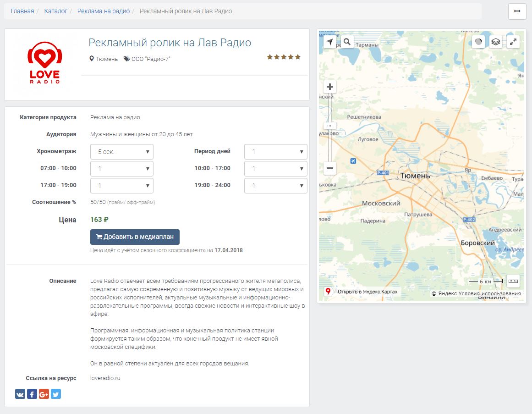Open Реклама на радио breadcrumb
The image size is (532, 414).
104,11
